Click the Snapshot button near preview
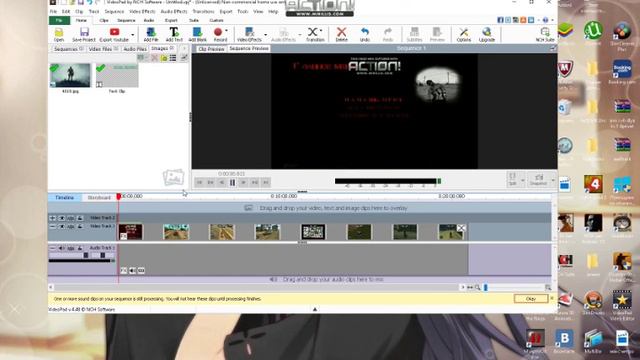The height and width of the screenshot is (360, 640). (539, 180)
